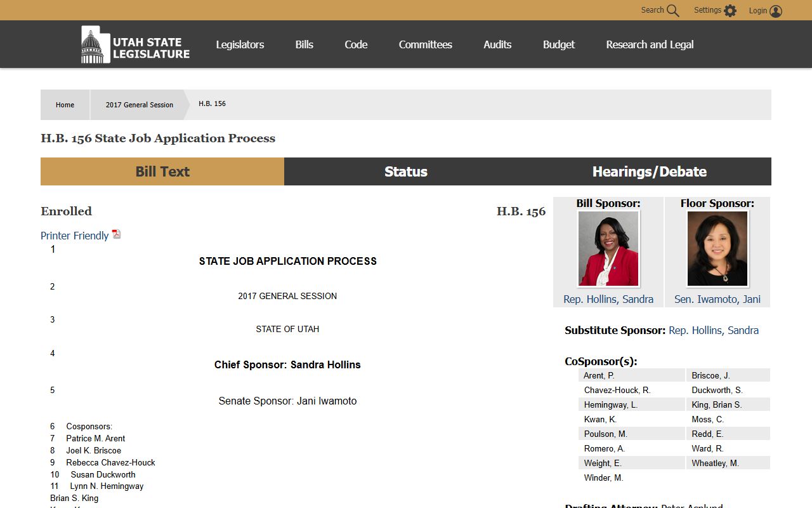Open the Legislators menu
The image size is (812, 508).
tap(240, 44)
